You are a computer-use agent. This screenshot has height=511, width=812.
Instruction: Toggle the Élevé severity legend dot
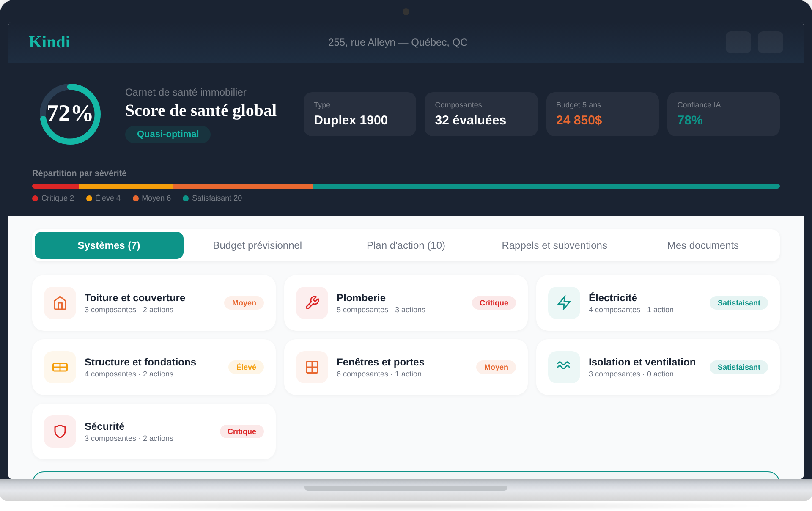pos(88,198)
